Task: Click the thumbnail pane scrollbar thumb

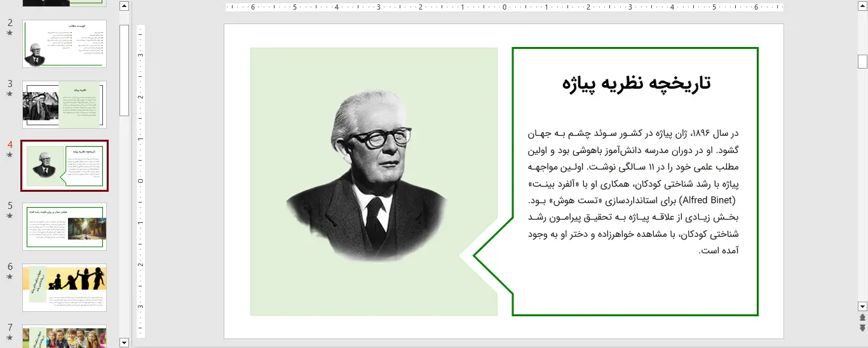Action: [x=124, y=70]
